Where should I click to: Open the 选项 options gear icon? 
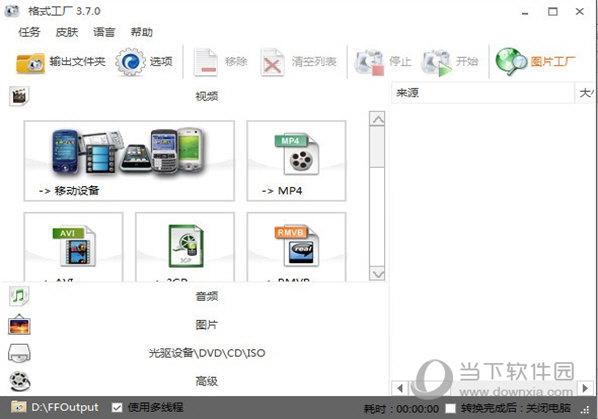[x=130, y=61]
